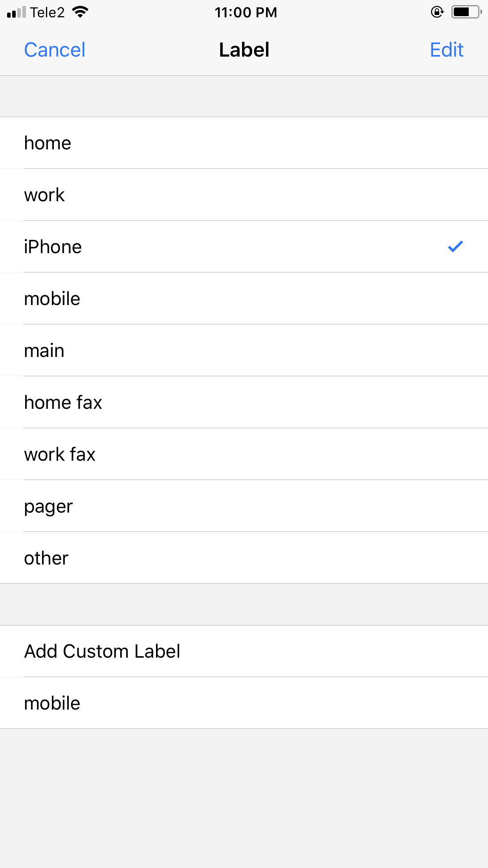Tap the Wi-Fi status icon
This screenshot has width=488, height=868.
click(81, 13)
